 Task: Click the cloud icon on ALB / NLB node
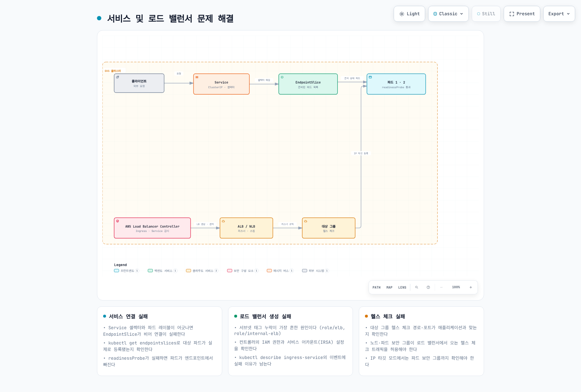pyautogui.click(x=223, y=221)
